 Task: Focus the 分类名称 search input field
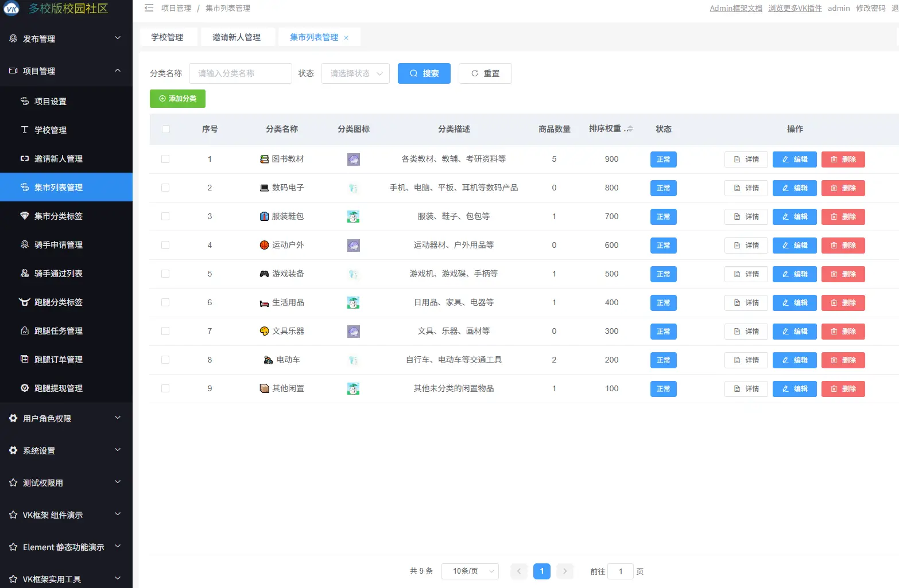coord(240,73)
